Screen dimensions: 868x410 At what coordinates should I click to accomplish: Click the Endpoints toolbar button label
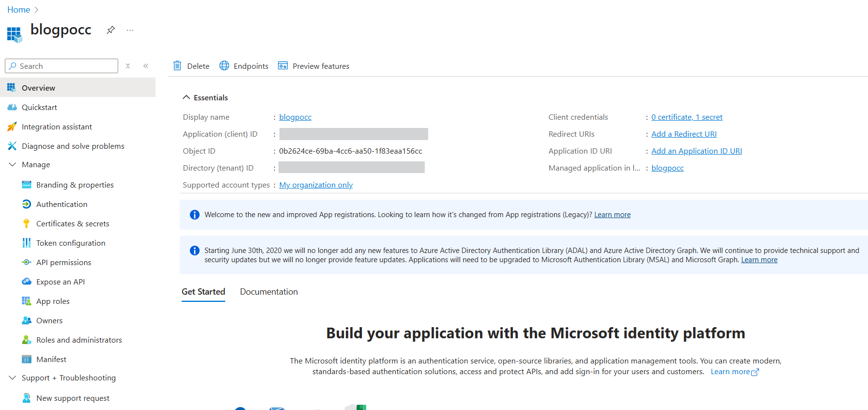tap(251, 66)
